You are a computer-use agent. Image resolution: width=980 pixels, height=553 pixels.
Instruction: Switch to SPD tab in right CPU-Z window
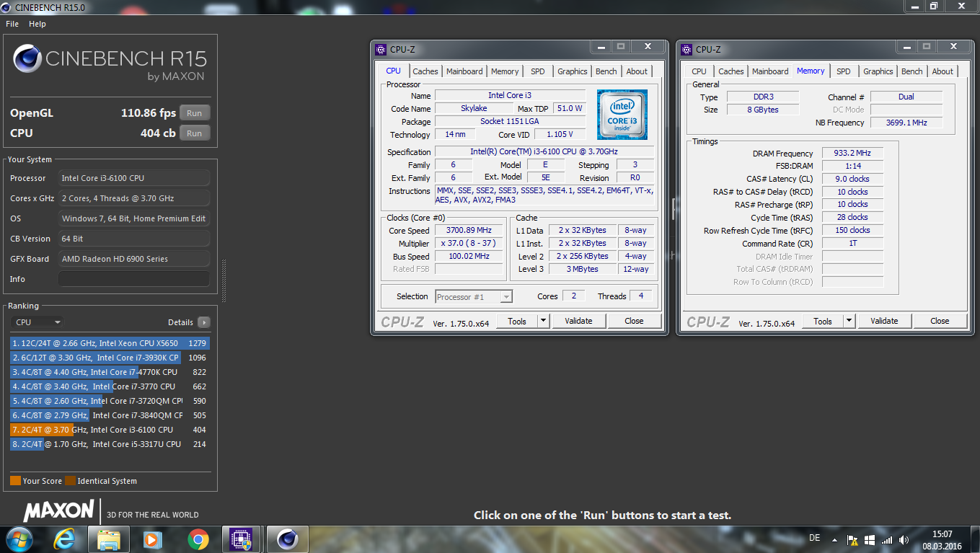coord(844,71)
